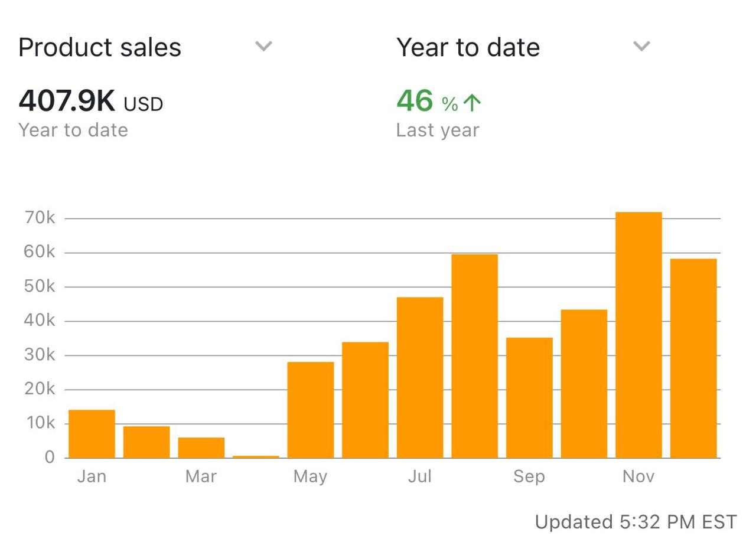Tap the May sales bar

[311, 410]
